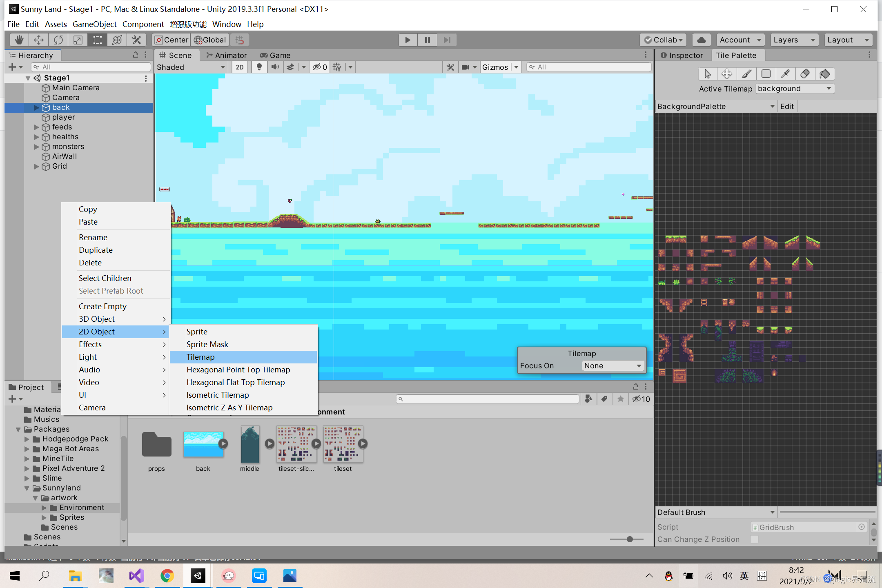
Task: Open the Active Tilemap dropdown
Action: 794,89
